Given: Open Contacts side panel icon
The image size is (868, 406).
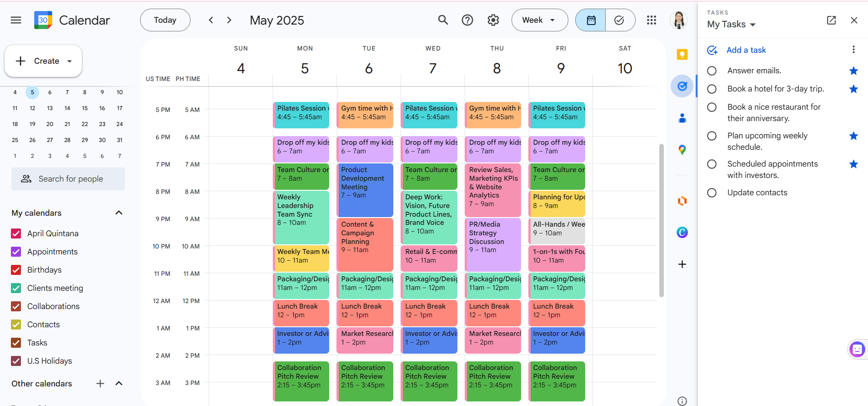Looking at the screenshot, I should pos(682,118).
